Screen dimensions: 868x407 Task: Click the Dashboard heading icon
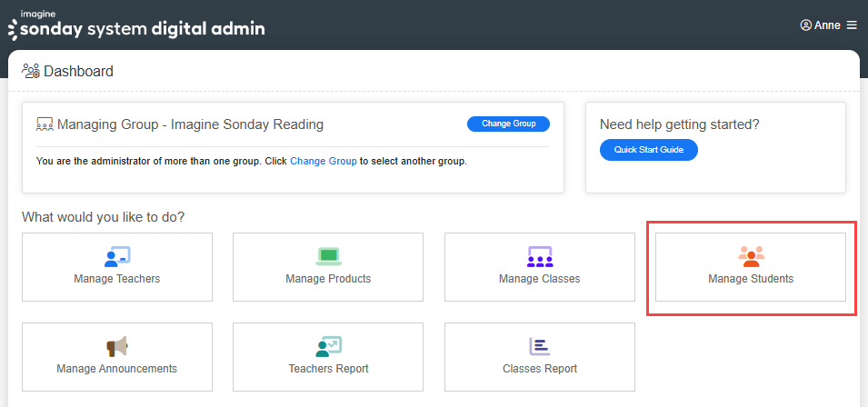coord(30,71)
